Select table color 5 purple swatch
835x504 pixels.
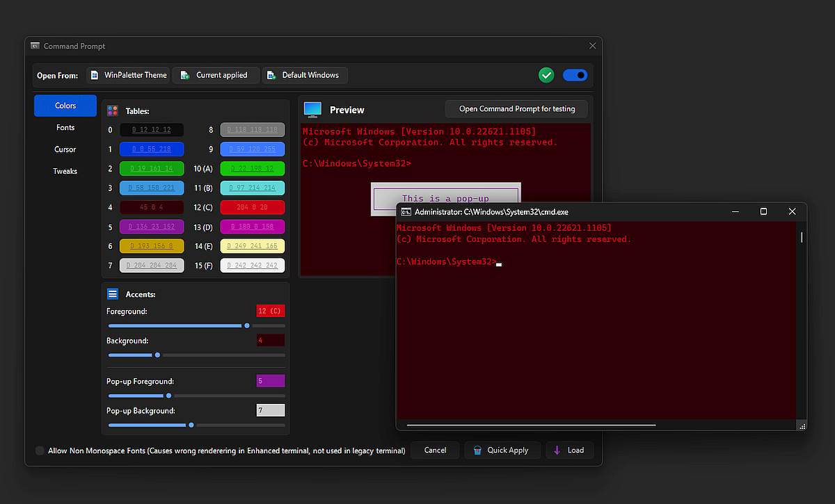(x=152, y=227)
